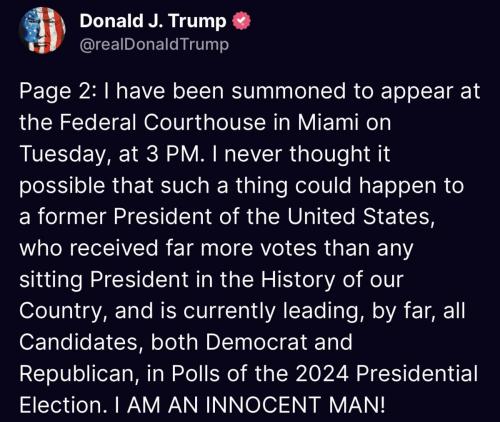Click the word 'Candidates' in the post
The width and height of the screenshot is (500, 422).
[x=78, y=342]
